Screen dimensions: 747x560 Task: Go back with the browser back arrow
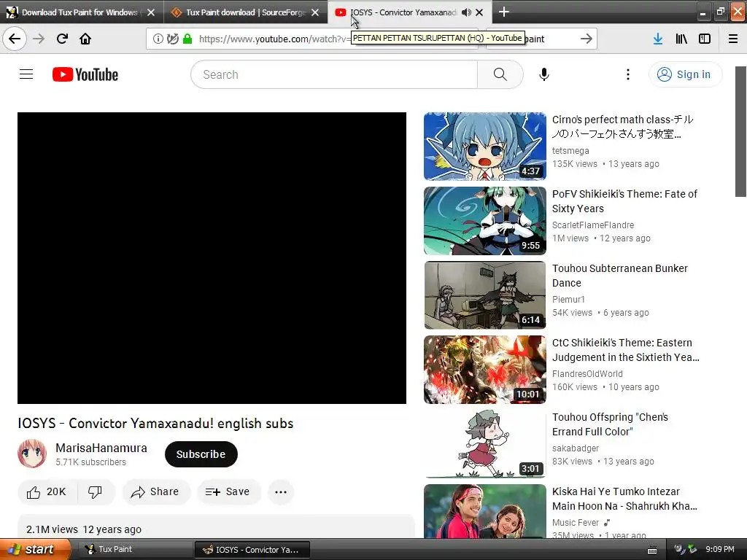pos(15,39)
